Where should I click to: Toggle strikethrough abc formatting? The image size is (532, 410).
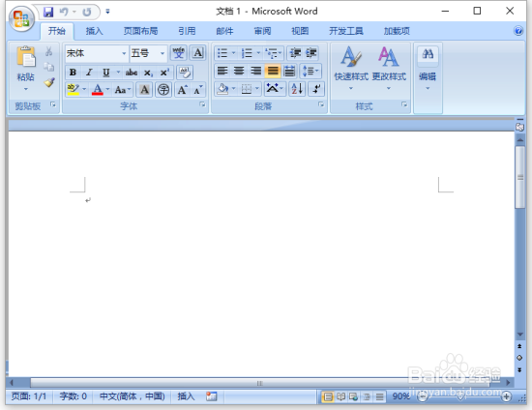point(132,73)
